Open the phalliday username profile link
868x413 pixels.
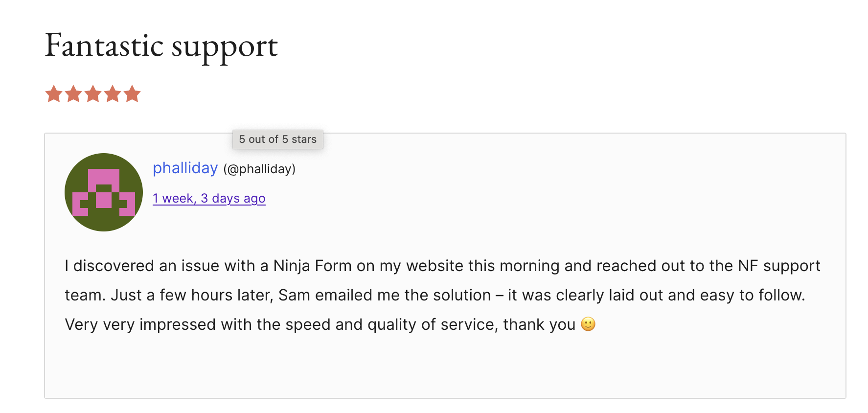click(x=185, y=168)
